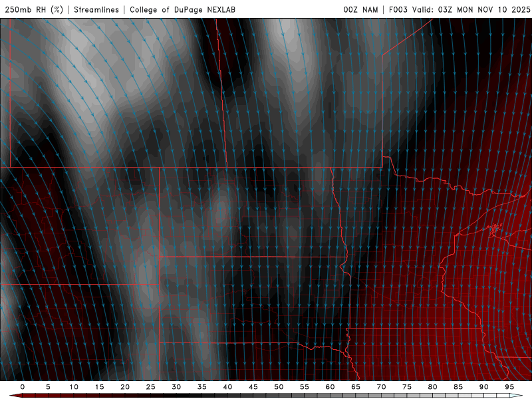This screenshot has width=532, height=399.
Task: Click the "55" colorbar tick label
Action: click(305, 387)
